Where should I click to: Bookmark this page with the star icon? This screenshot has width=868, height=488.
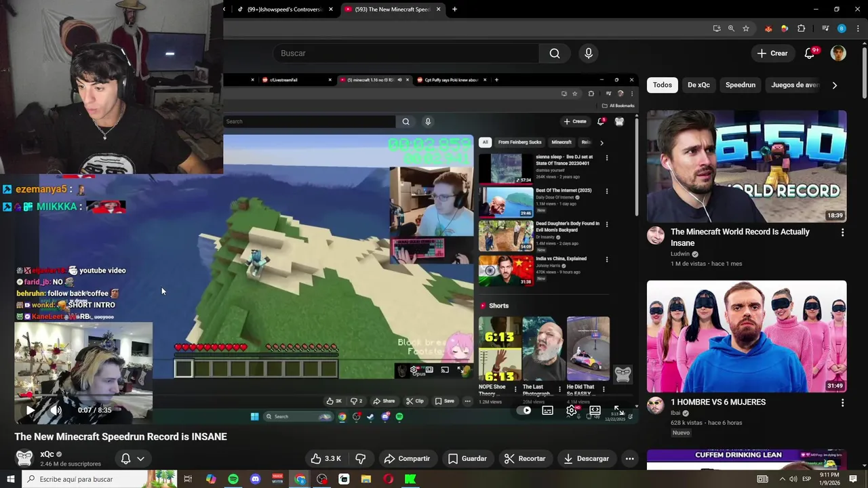[746, 28]
